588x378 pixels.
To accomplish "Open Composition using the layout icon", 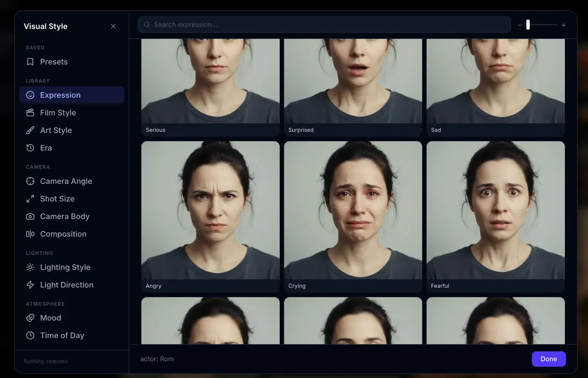I will coord(30,234).
